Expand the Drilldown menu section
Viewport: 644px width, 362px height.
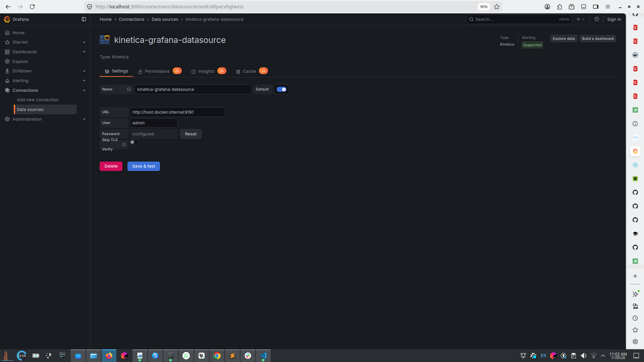tap(84, 71)
